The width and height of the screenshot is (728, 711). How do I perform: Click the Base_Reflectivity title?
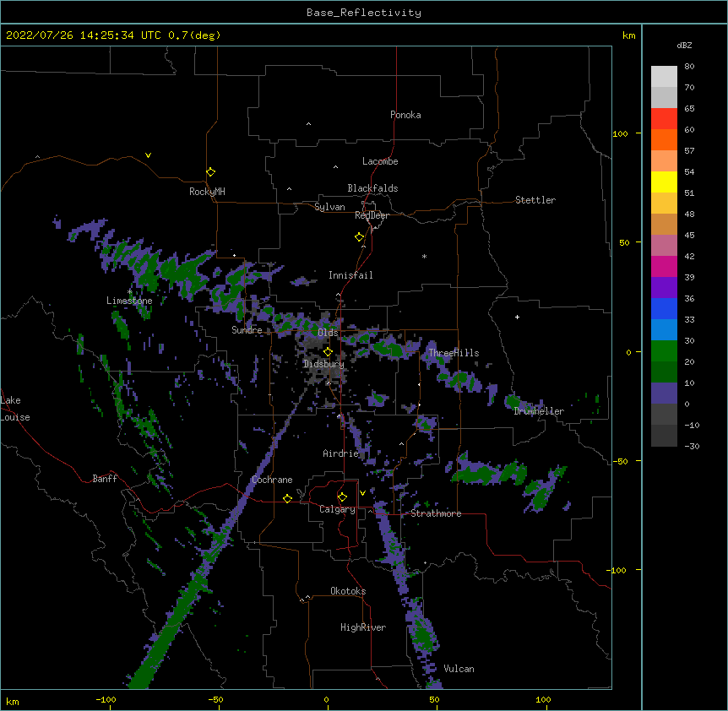coord(364,13)
